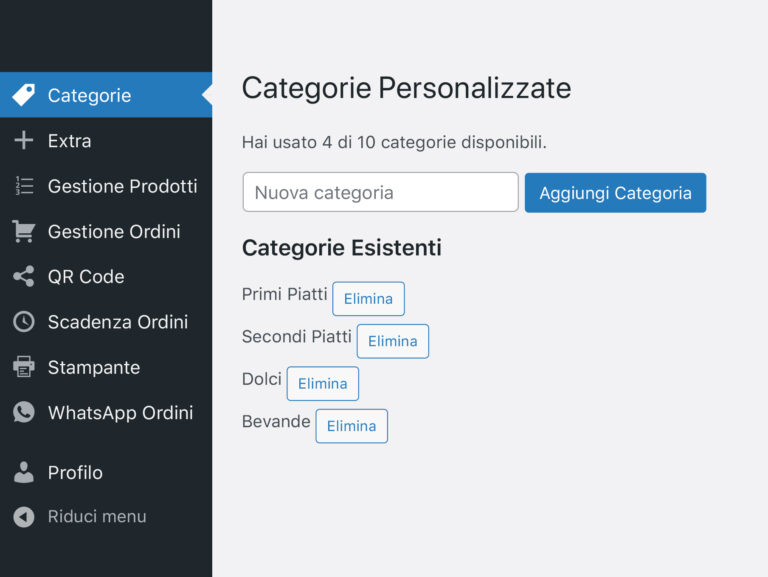Click the QR Code share icon
The image size is (768, 577).
click(24, 276)
